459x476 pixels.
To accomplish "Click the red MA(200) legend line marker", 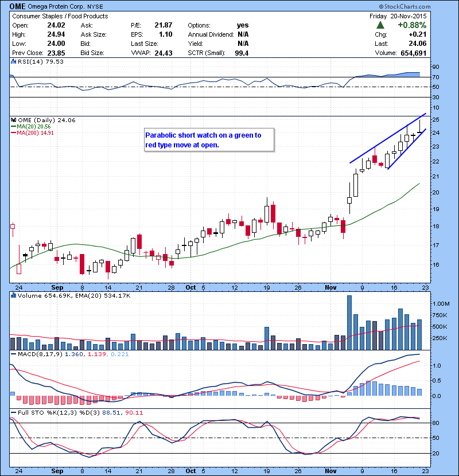I will point(14,133).
